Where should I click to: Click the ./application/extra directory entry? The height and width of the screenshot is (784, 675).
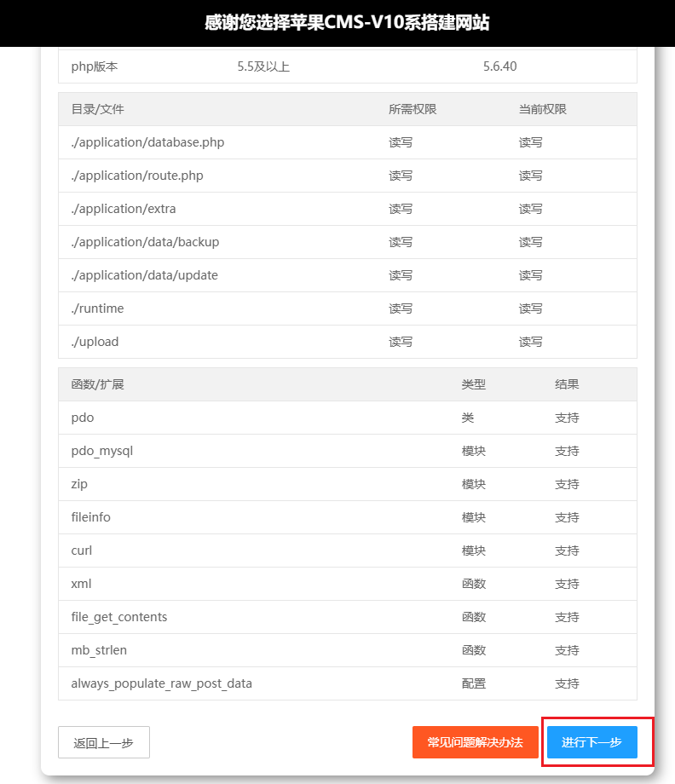click(124, 209)
